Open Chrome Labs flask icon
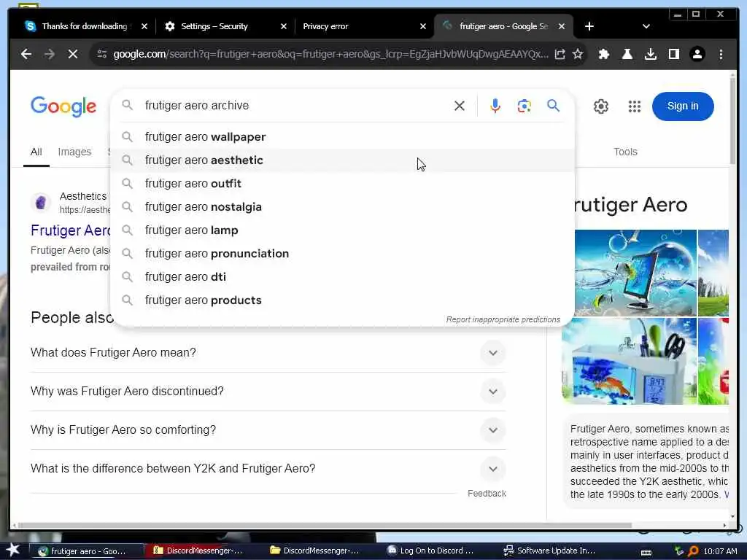 tap(627, 54)
